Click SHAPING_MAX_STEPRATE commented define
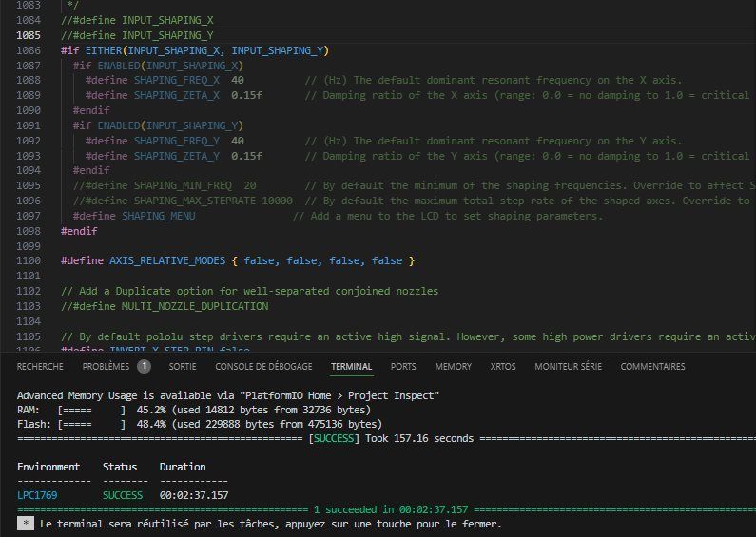Screen dimensions: 756x537 coord(183,201)
